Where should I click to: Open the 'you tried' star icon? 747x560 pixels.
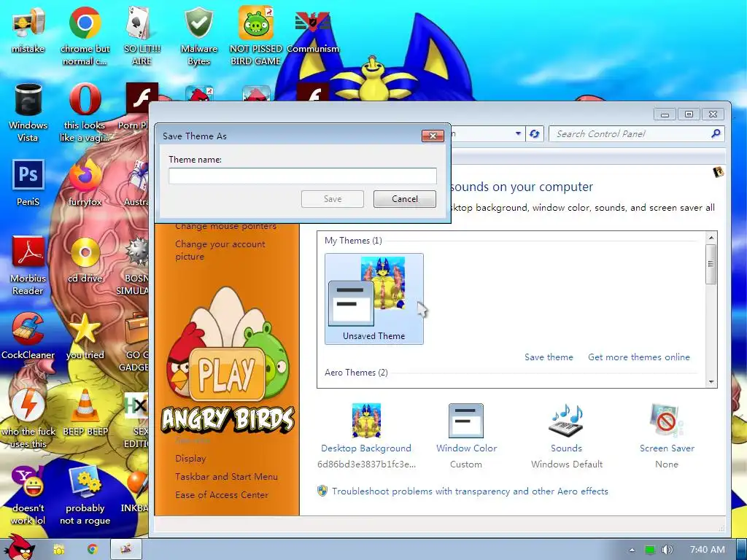click(85, 335)
